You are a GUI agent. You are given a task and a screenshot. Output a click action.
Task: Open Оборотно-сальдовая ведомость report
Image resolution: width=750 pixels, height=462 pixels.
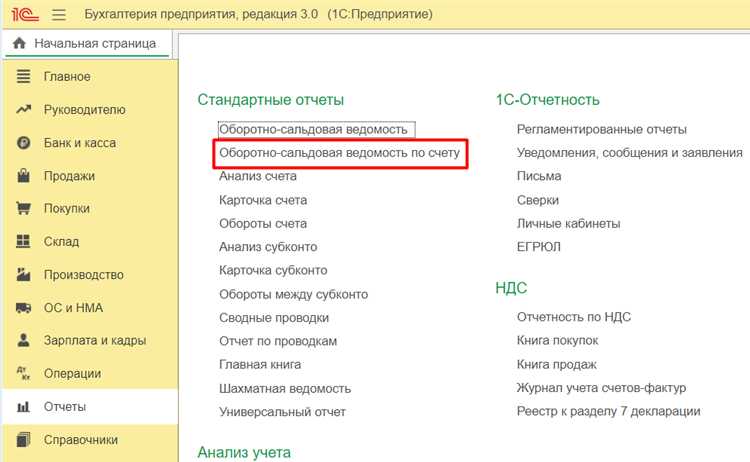click(x=313, y=129)
